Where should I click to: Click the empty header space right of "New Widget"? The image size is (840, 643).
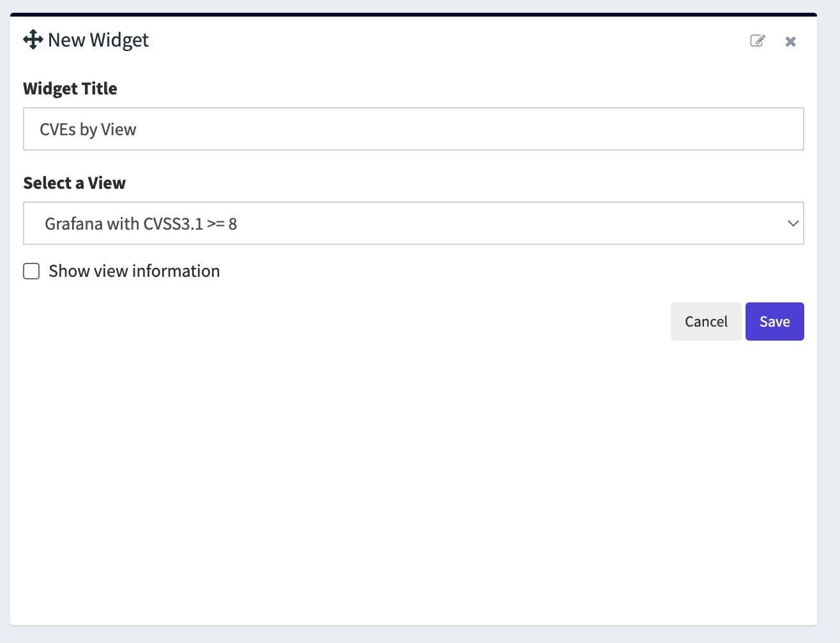[447, 40]
